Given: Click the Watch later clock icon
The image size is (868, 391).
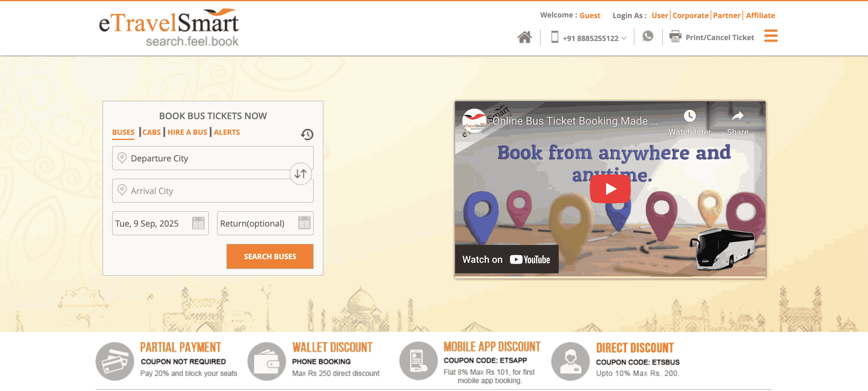Looking at the screenshot, I should (x=689, y=116).
